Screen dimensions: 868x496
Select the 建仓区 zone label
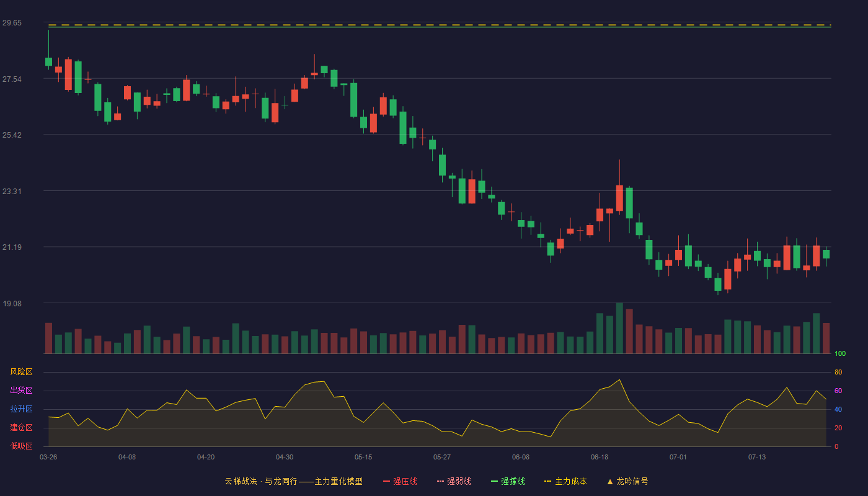[x=21, y=428]
